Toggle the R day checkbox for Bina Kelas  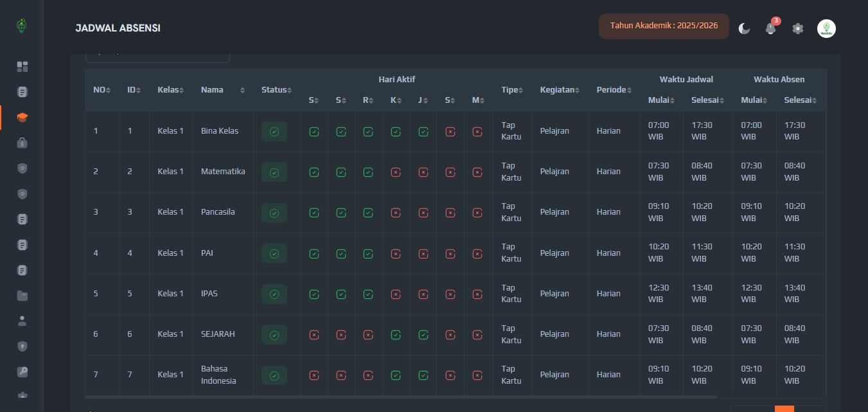point(368,131)
